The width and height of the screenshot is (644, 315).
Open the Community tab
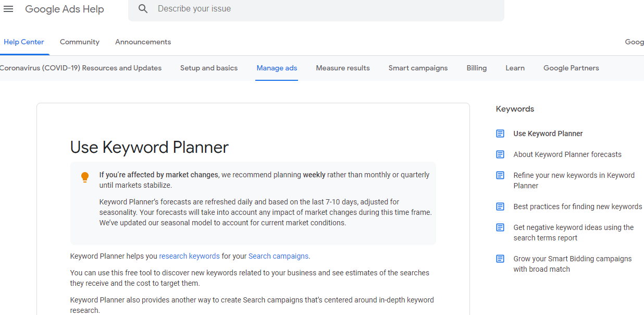(80, 42)
